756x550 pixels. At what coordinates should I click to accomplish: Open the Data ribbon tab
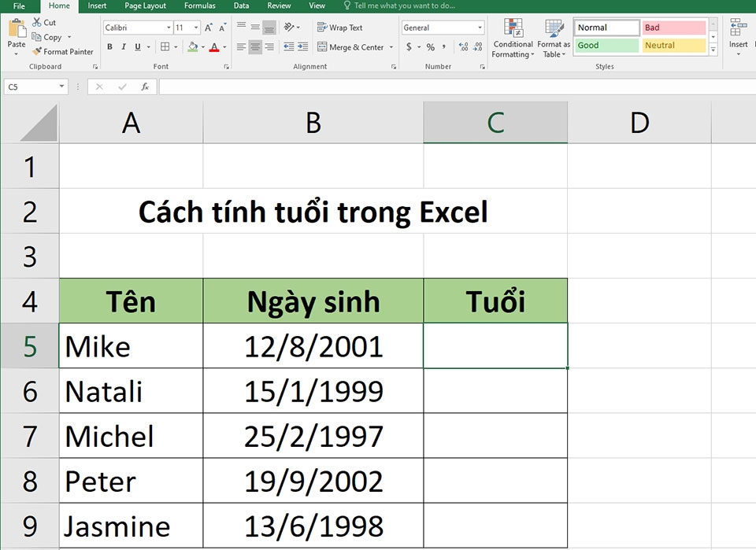(x=241, y=6)
